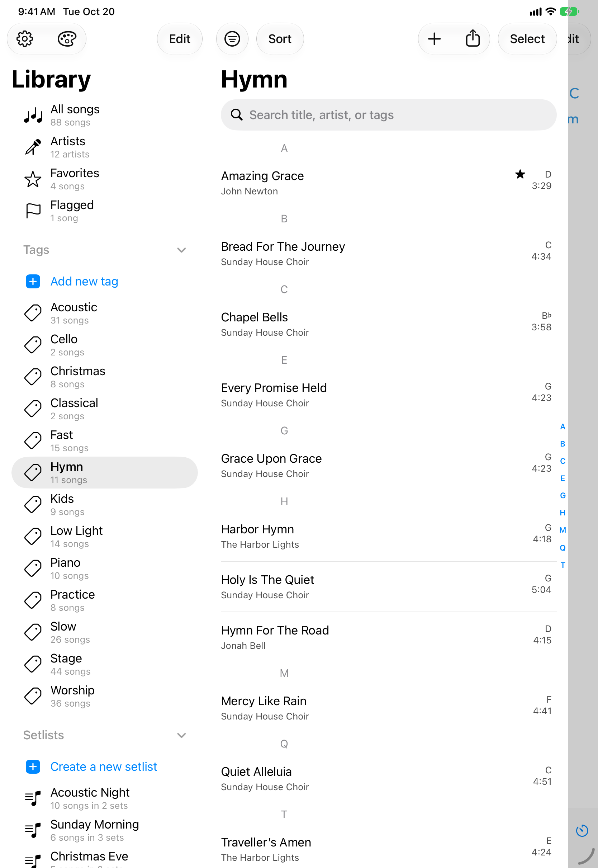Tap the Add new tag link
598x868 pixels.
click(84, 281)
